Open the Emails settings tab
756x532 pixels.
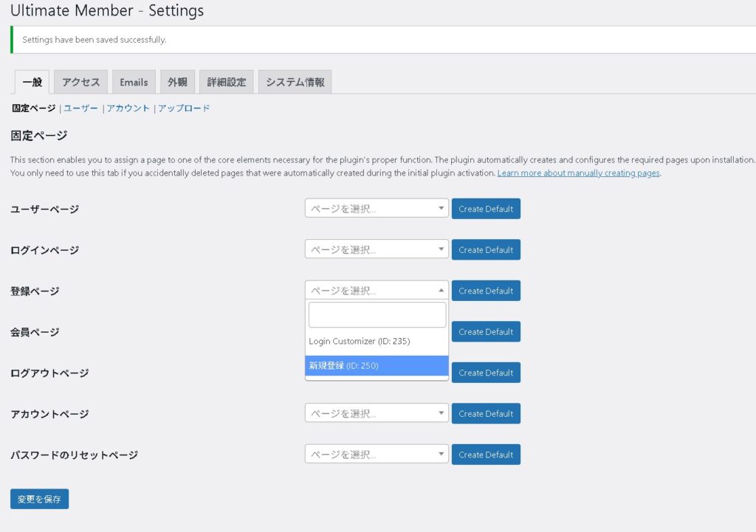(134, 82)
